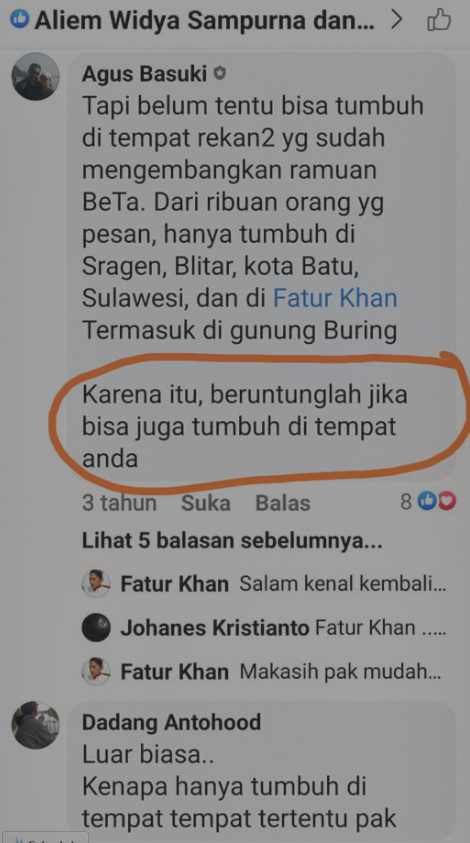The image size is (470, 843).
Task: Expand Lihat 5 balasan sebelumnya
Action: tap(232, 541)
